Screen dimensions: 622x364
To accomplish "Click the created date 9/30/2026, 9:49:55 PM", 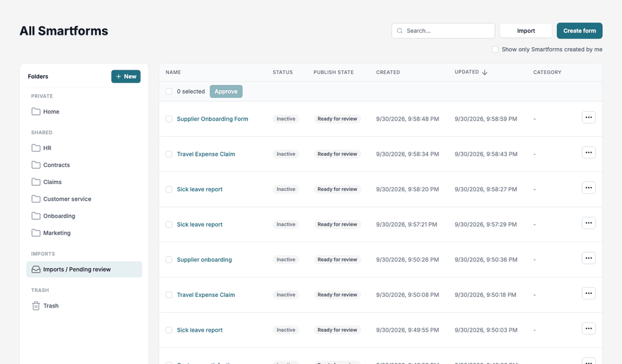I will 407,330.
